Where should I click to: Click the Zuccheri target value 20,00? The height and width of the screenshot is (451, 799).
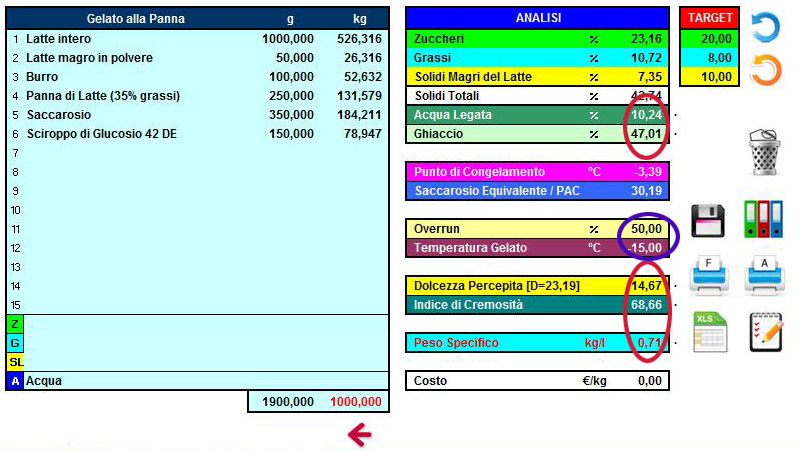[x=710, y=39]
